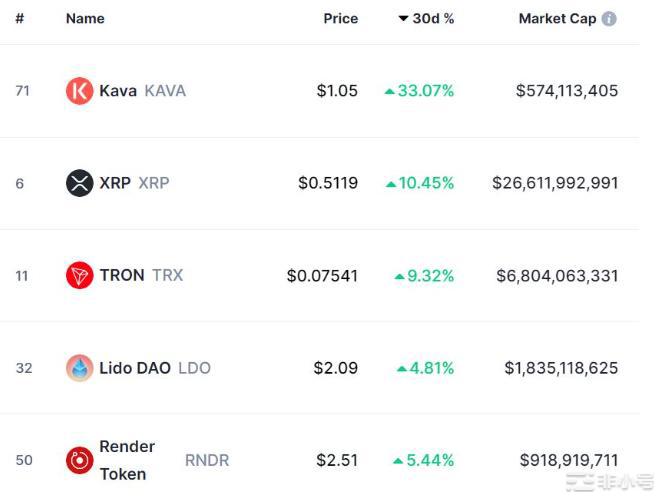Click the XRP coin logo icon
The image size is (662, 500).
point(79,183)
